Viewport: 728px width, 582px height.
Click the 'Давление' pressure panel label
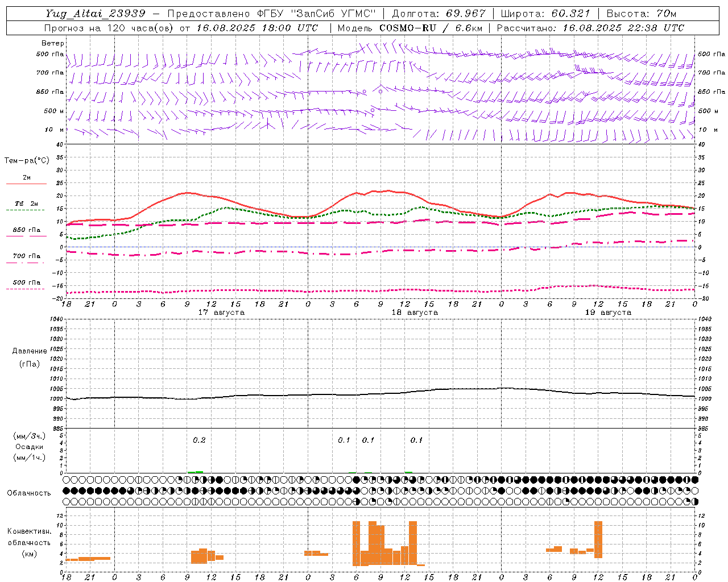coord(30,351)
